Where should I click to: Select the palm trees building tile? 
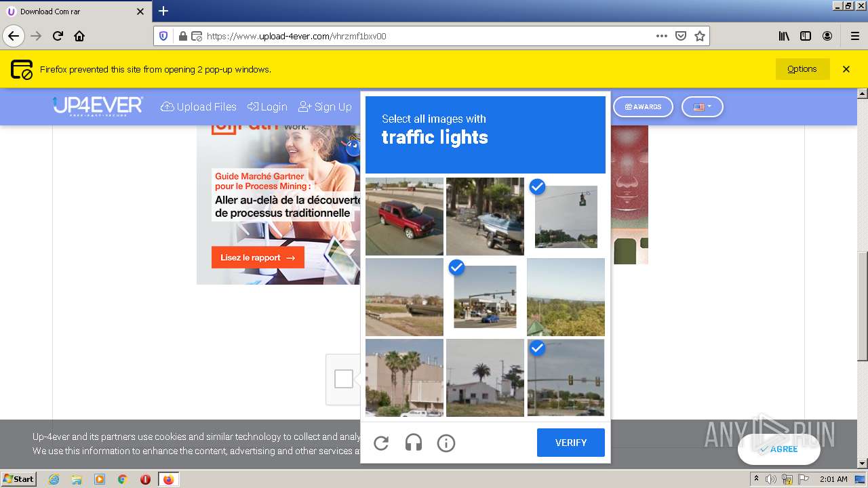click(x=404, y=378)
